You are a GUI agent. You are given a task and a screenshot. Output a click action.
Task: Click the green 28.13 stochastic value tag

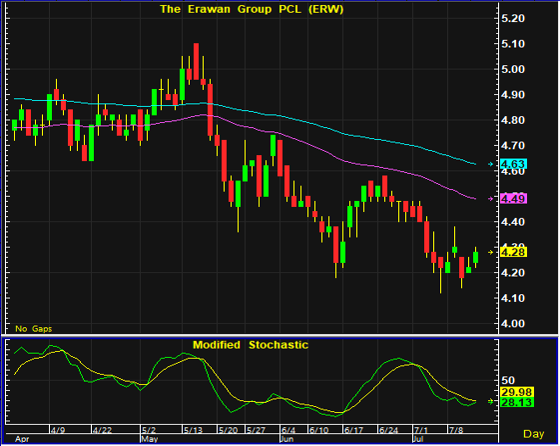coord(517,402)
